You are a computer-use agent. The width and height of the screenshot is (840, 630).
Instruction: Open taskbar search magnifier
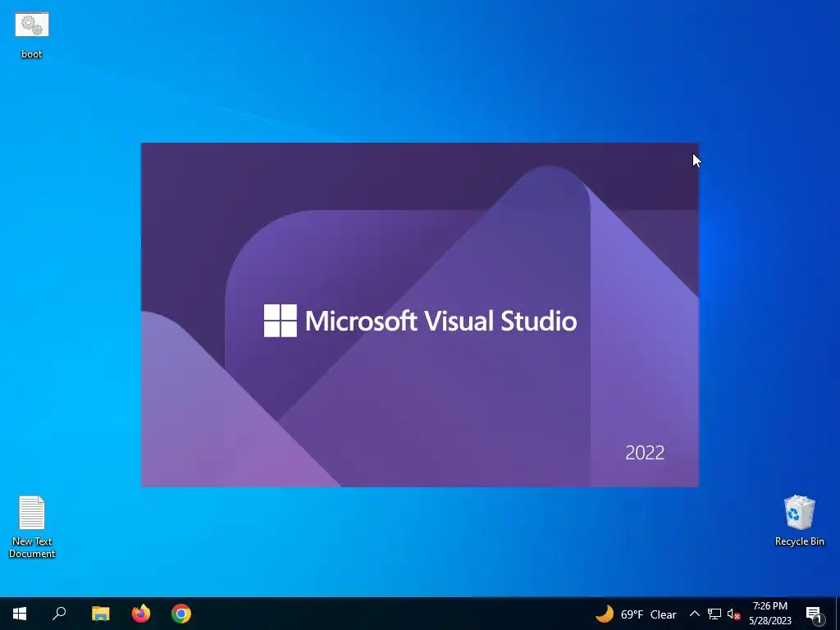pyautogui.click(x=59, y=614)
